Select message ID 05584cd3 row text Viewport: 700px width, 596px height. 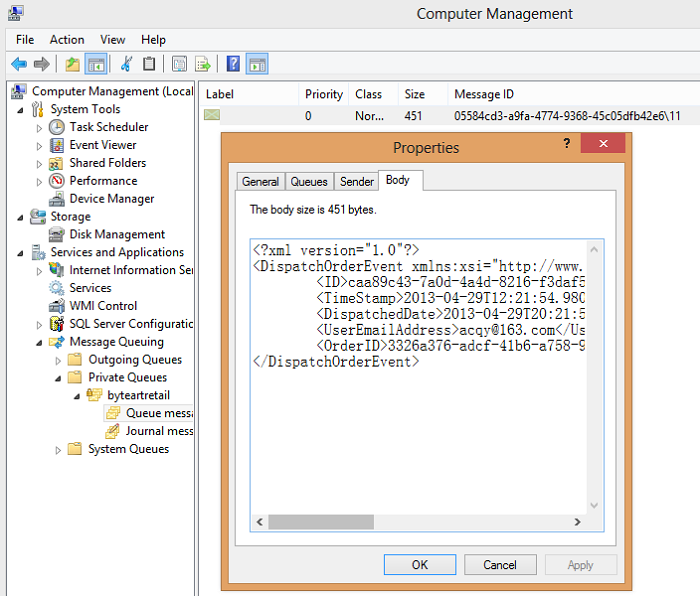(x=567, y=116)
